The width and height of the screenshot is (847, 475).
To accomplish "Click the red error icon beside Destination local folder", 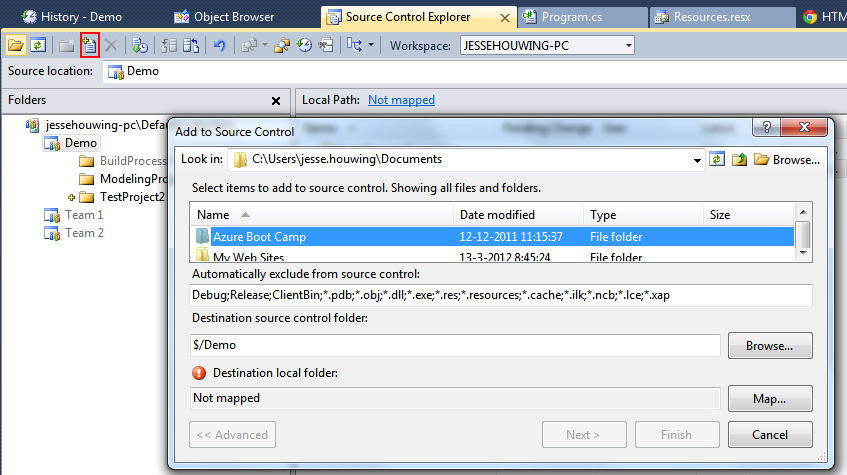I will coord(199,373).
